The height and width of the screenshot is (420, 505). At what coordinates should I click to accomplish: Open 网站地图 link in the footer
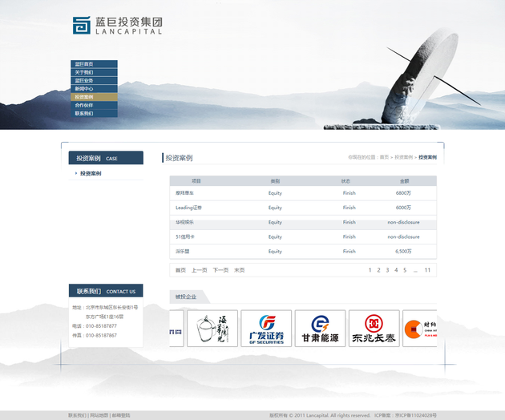click(99, 415)
